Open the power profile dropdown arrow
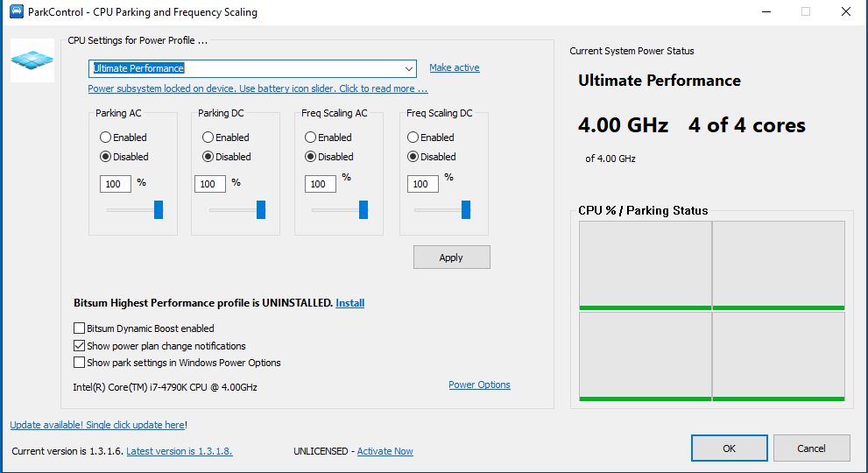 click(x=408, y=68)
